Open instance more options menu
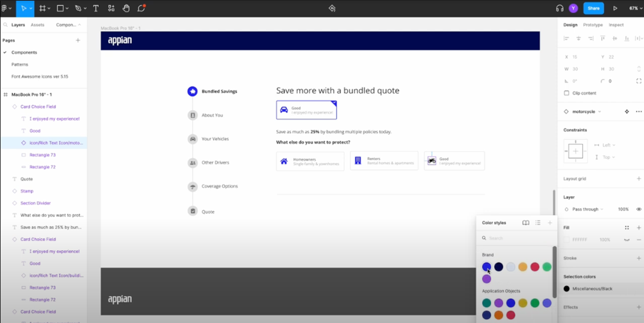The width and height of the screenshot is (644, 323). [639, 112]
